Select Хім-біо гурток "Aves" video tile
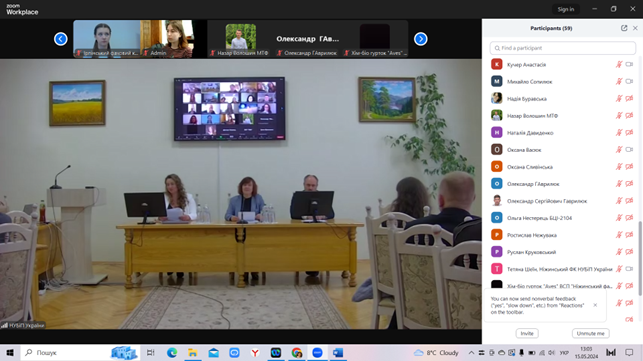Viewport: 643px width, 361px height. (375, 39)
